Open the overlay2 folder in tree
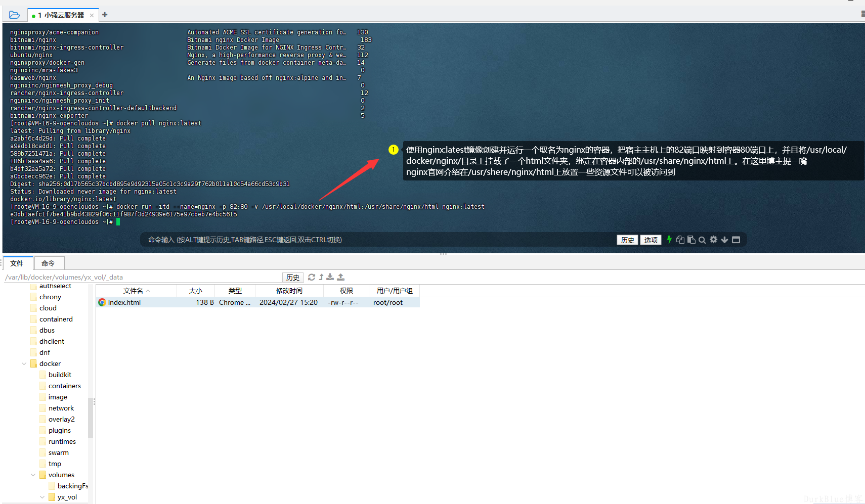Screen dimensions: 865x504 [x=61, y=419]
